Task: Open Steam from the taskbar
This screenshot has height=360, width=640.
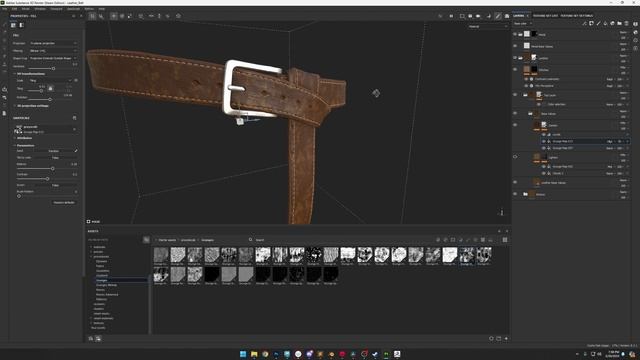Action: coord(375,354)
